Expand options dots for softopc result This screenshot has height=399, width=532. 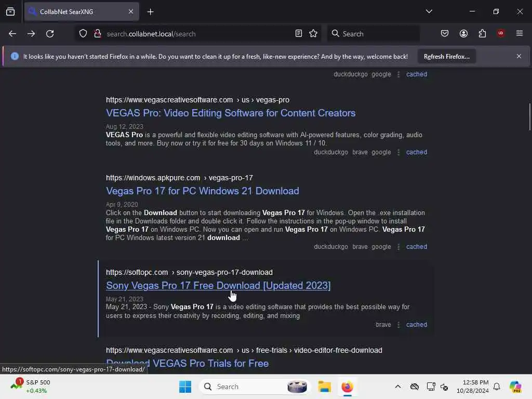point(398,325)
